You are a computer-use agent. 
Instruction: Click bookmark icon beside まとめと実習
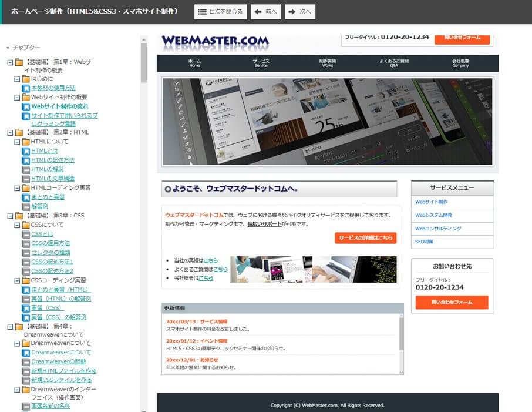26,197
